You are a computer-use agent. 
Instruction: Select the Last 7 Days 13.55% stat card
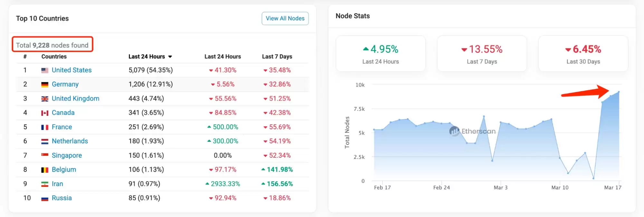click(x=482, y=54)
